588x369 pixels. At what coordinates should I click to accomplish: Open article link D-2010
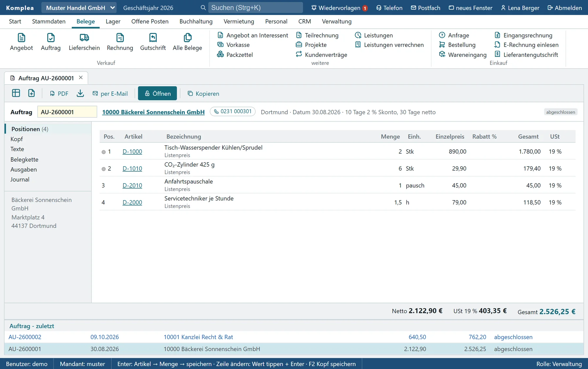click(132, 186)
